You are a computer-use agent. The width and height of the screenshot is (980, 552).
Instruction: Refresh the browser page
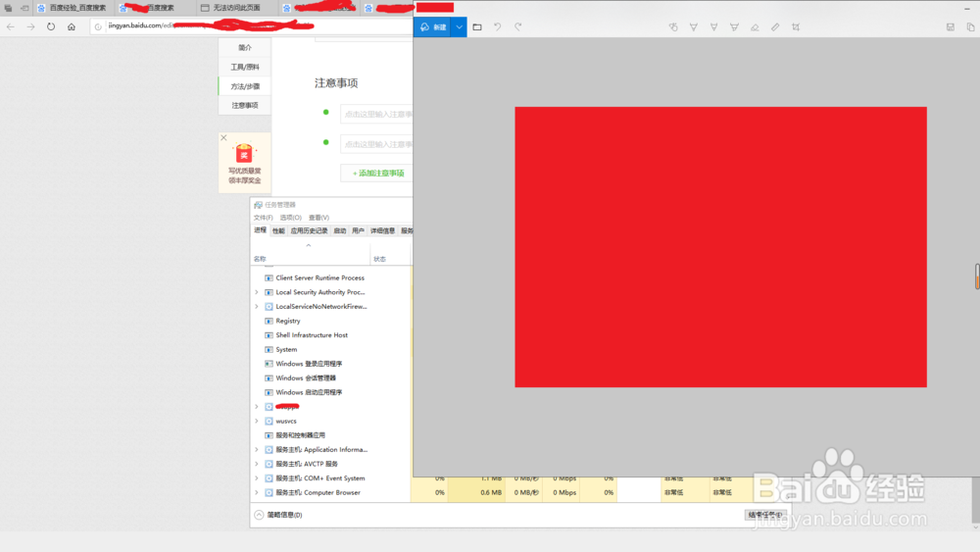click(x=51, y=26)
